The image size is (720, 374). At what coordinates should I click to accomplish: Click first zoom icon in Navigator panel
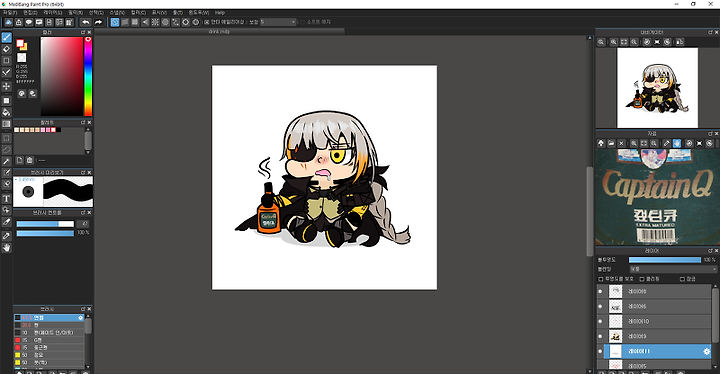[x=601, y=42]
